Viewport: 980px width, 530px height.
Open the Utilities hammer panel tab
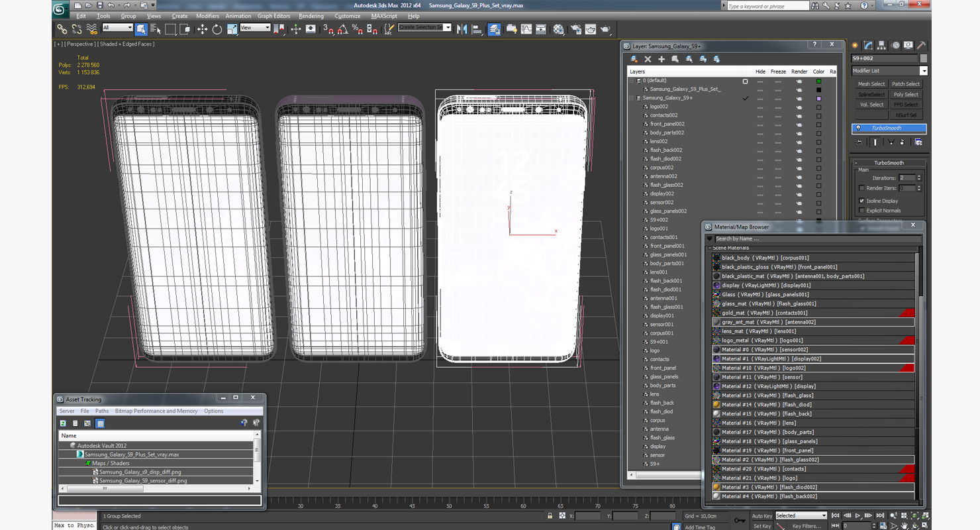click(x=921, y=46)
